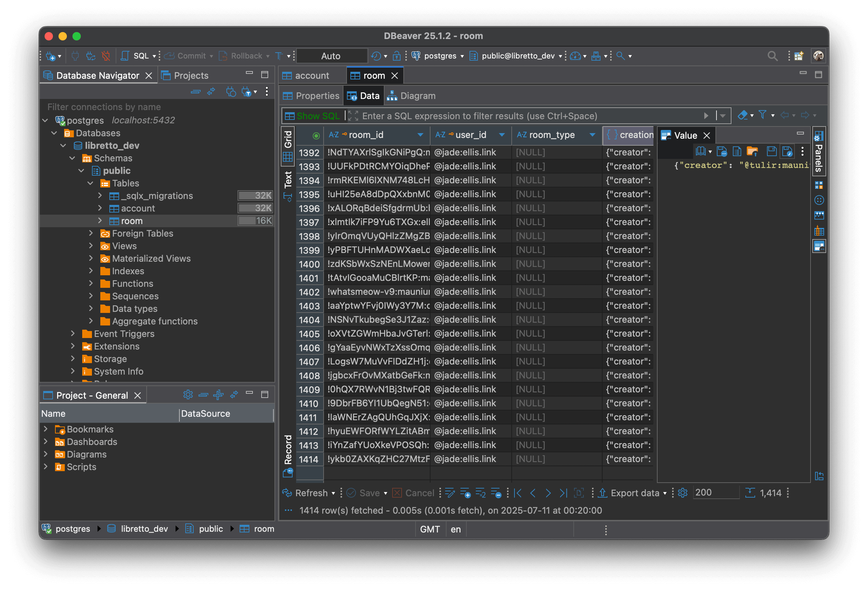Toggle Link with editor in Database Navigator

click(x=211, y=92)
